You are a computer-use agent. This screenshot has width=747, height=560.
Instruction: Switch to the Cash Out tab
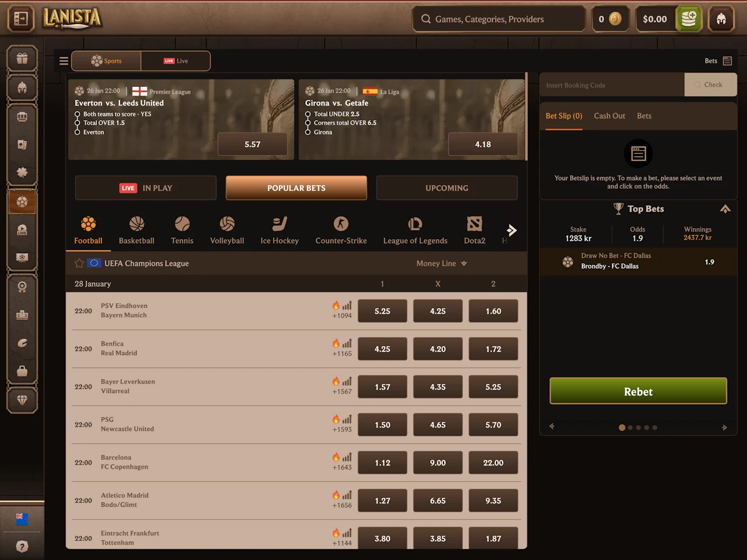pyautogui.click(x=609, y=116)
